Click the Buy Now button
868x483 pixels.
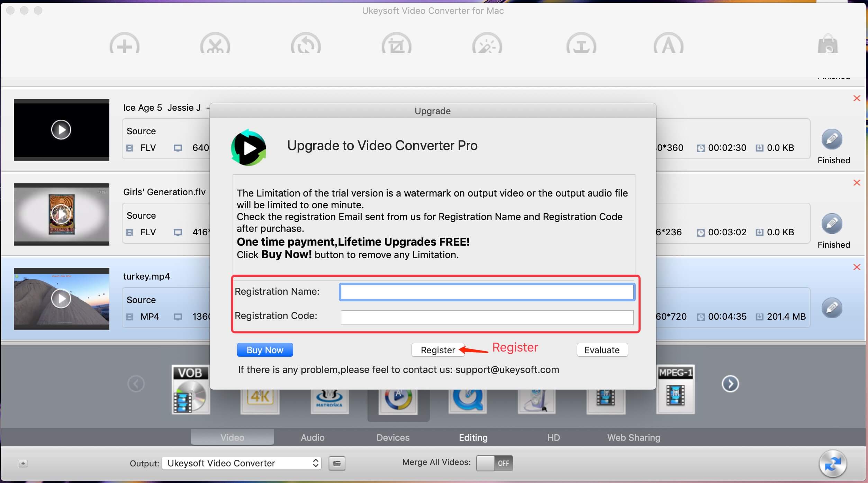pos(265,350)
